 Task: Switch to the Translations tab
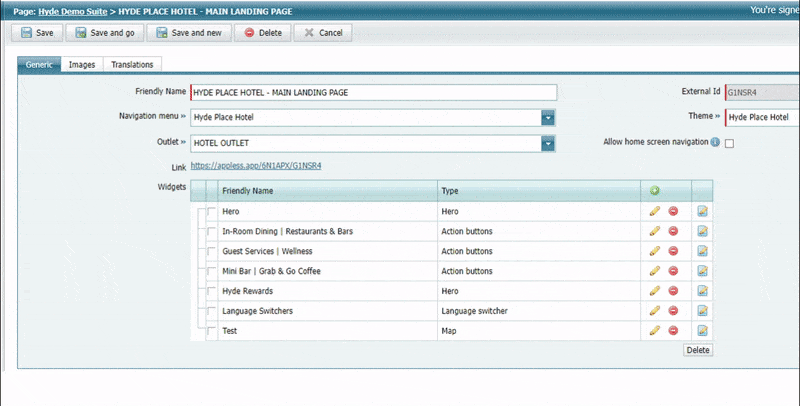coord(132,65)
